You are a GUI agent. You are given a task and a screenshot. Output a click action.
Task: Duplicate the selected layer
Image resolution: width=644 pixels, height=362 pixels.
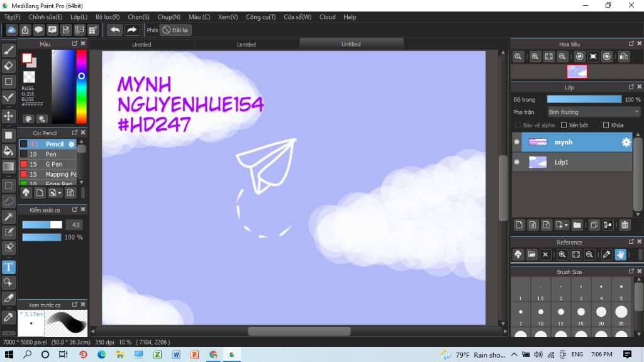click(x=594, y=225)
